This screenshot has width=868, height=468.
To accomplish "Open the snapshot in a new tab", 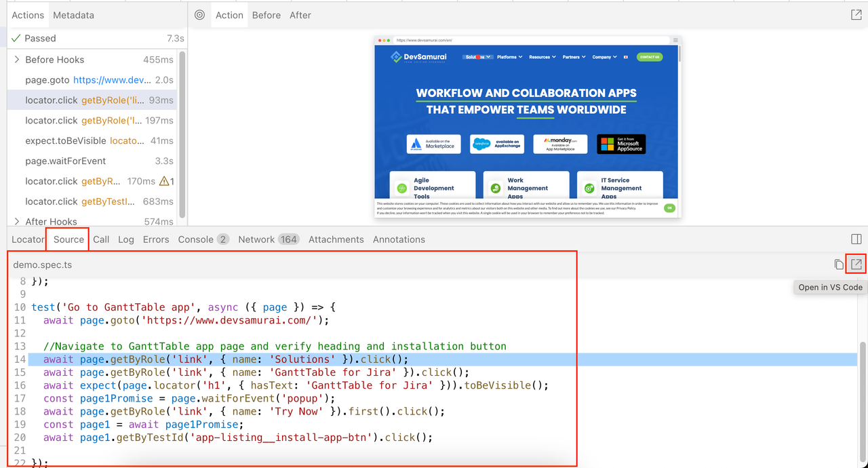I will [856, 15].
